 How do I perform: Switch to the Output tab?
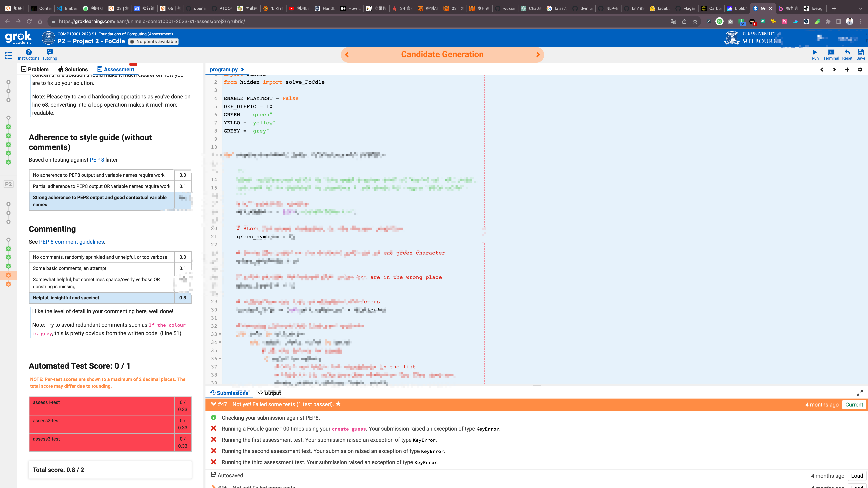(x=269, y=393)
